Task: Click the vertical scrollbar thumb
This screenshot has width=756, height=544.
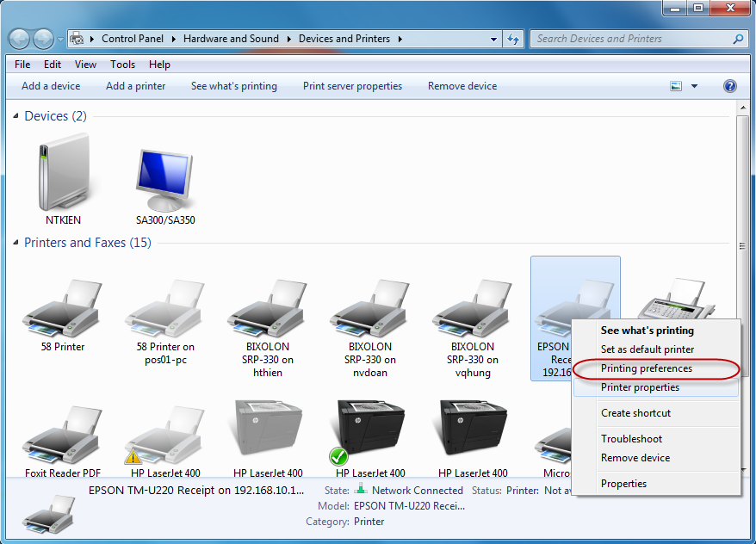Action: tap(742, 245)
